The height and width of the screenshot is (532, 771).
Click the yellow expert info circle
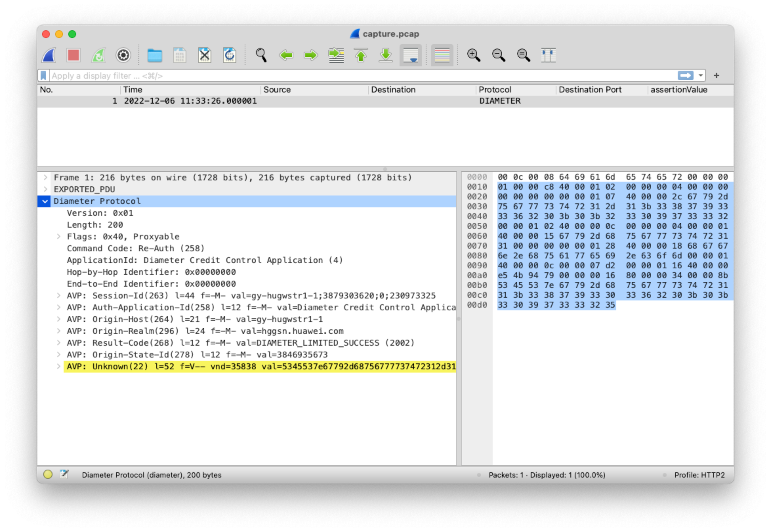coord(48,474)
